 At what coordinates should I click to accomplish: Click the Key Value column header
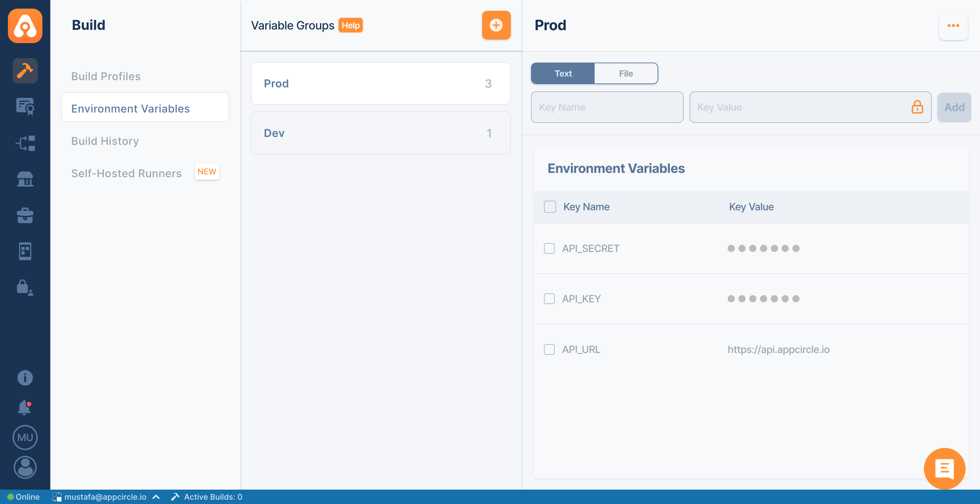point(751,207)
